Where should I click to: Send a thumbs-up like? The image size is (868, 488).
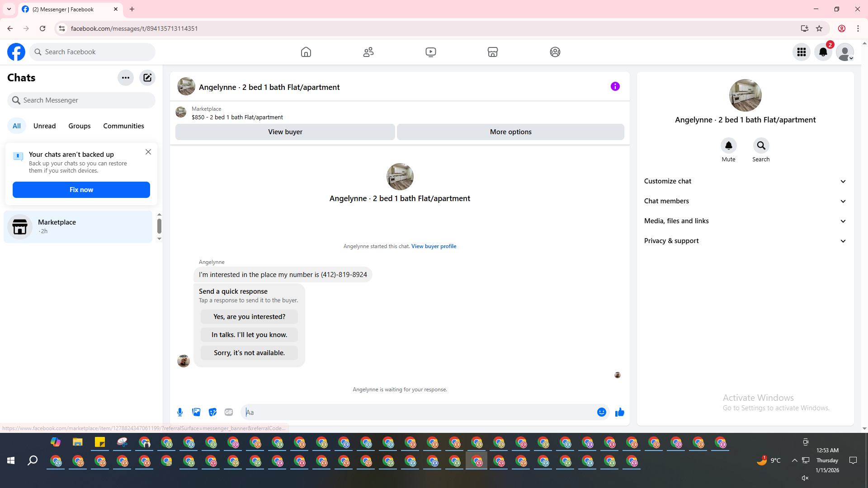tap(619, 412)
